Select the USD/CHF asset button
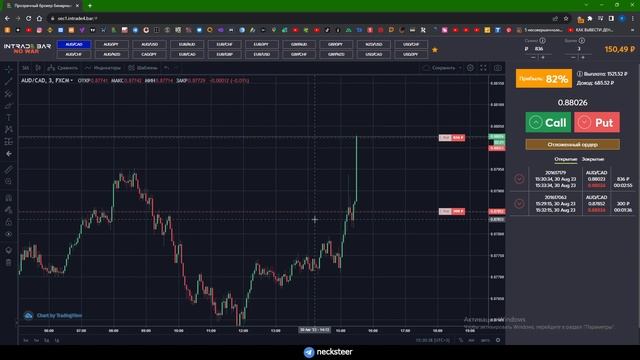 pyautogui.click(x=411, y=44)
